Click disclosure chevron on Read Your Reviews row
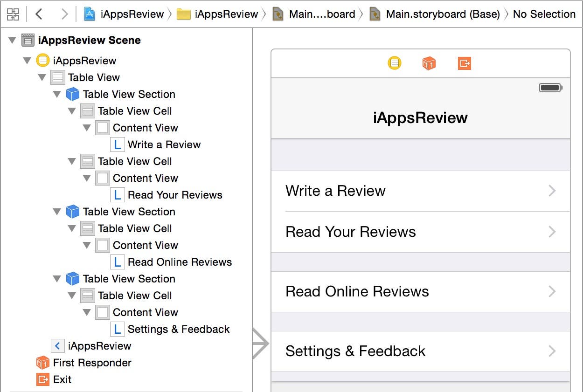 [x=552, y=232]
